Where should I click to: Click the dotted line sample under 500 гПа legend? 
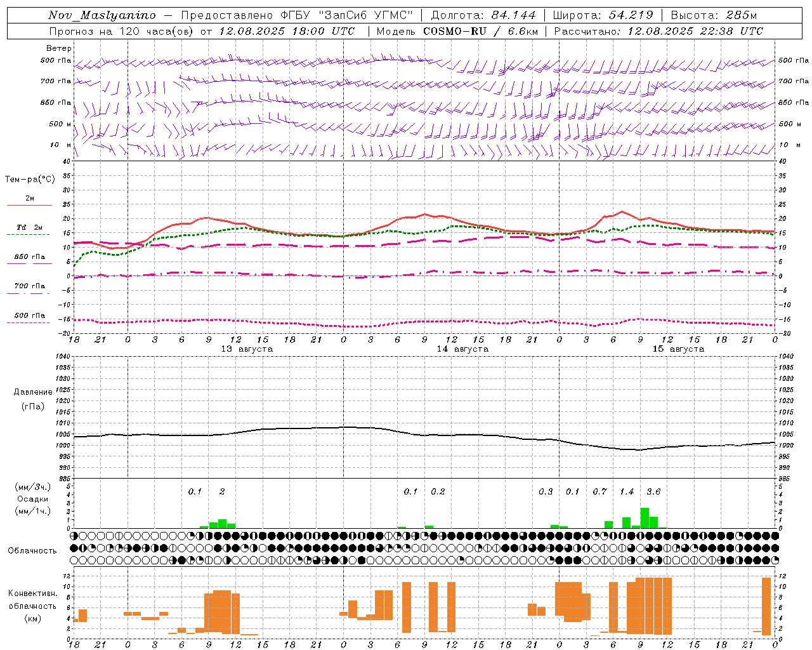point(29,322)
